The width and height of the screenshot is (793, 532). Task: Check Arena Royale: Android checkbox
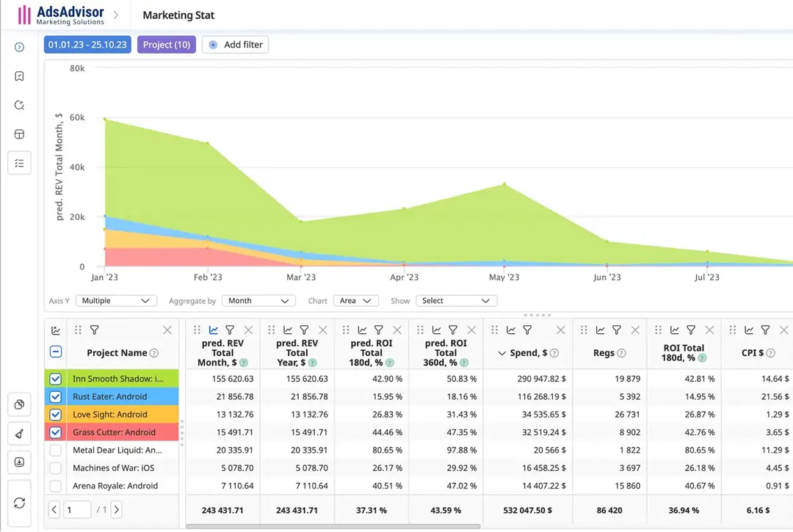pyautogui.click(x=56, y=486)
